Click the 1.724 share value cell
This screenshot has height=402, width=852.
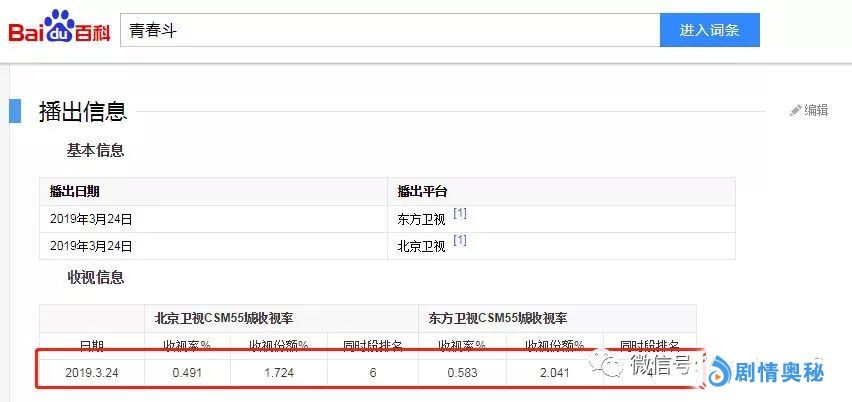(277, 372)
